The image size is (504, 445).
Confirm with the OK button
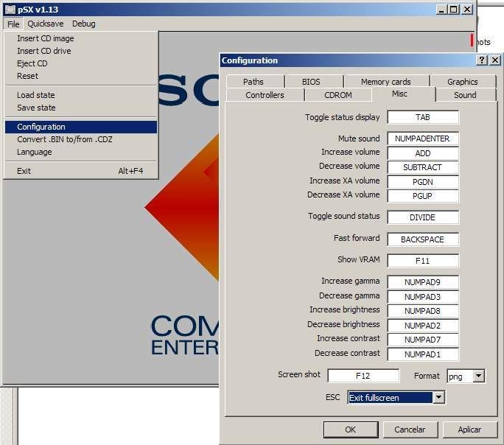pyautogui.click(x=351, y=430)
